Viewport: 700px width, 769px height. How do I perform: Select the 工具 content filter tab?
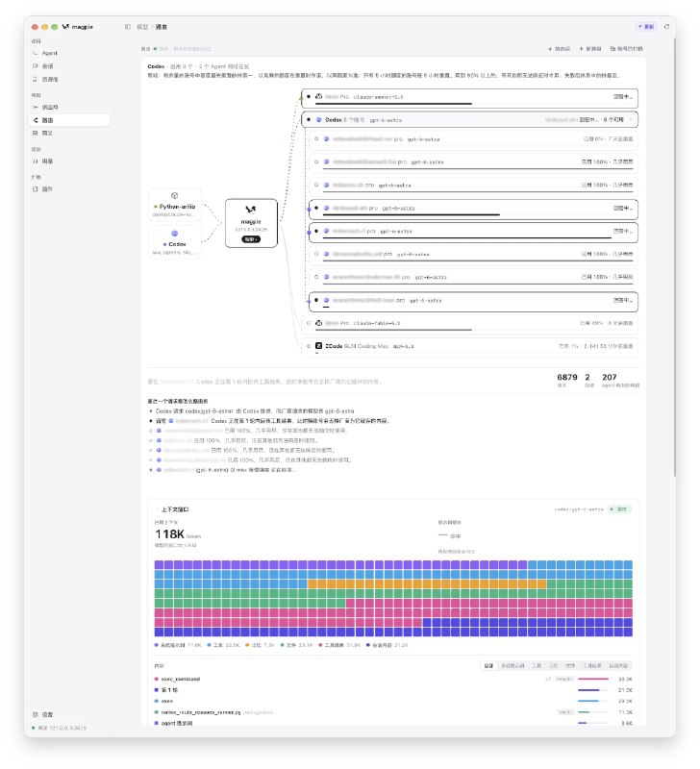[537, 665]
